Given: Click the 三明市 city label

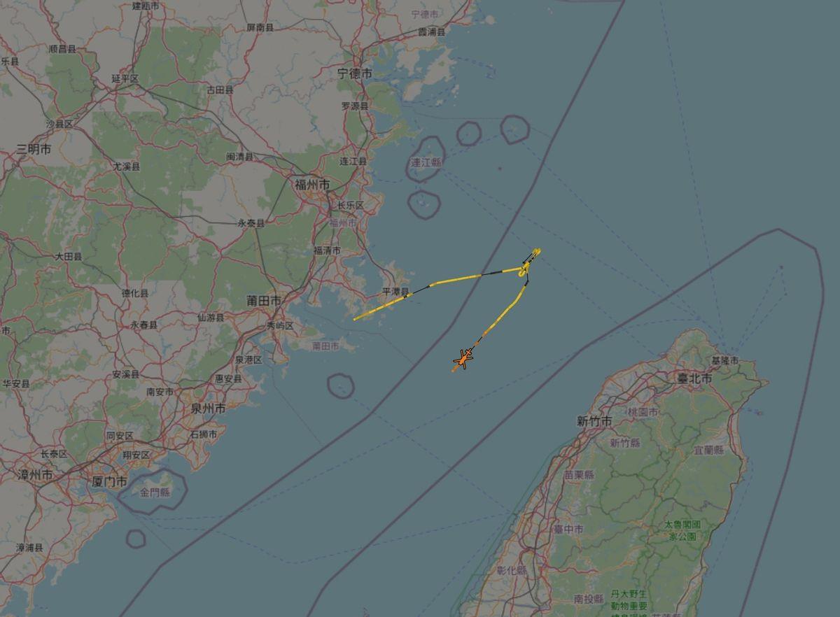Looking at the screenshot, I should pos(34,149).
